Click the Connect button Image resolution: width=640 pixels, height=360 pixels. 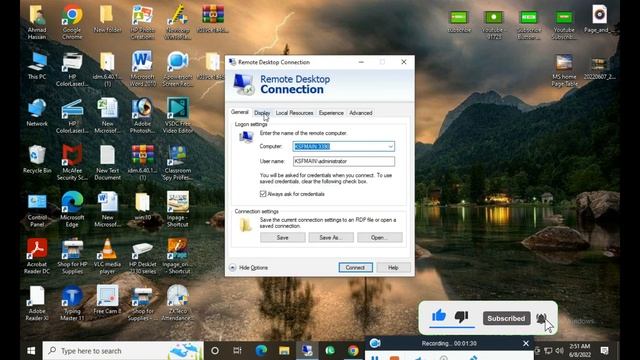[x=355, y=267]
